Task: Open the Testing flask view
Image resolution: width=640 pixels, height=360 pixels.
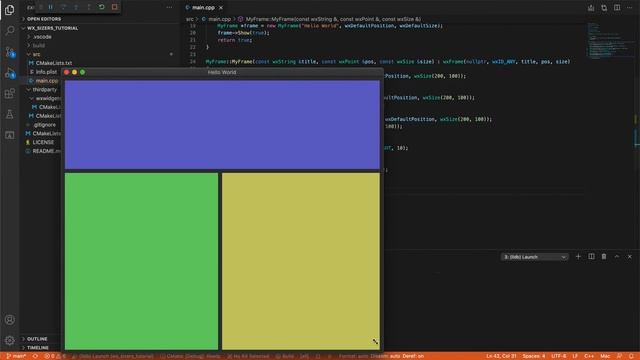Action: pos(9,114)
